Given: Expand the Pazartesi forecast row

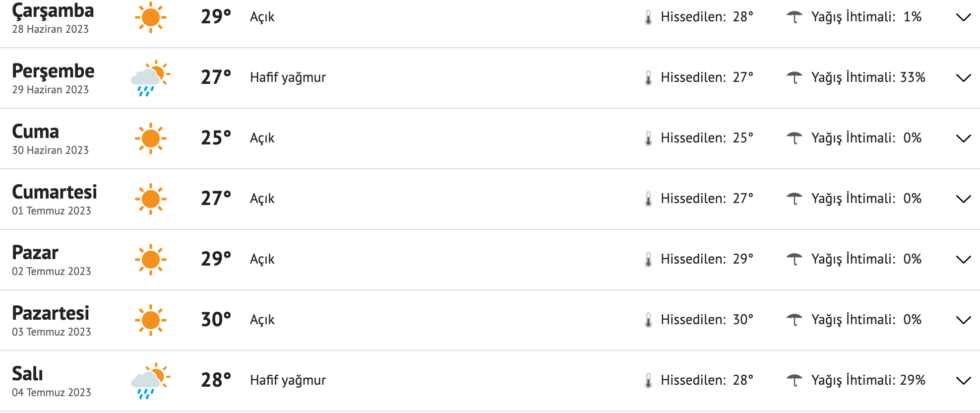Looking at the screenshot, I should pyautogui.click(x=963, y=321).
